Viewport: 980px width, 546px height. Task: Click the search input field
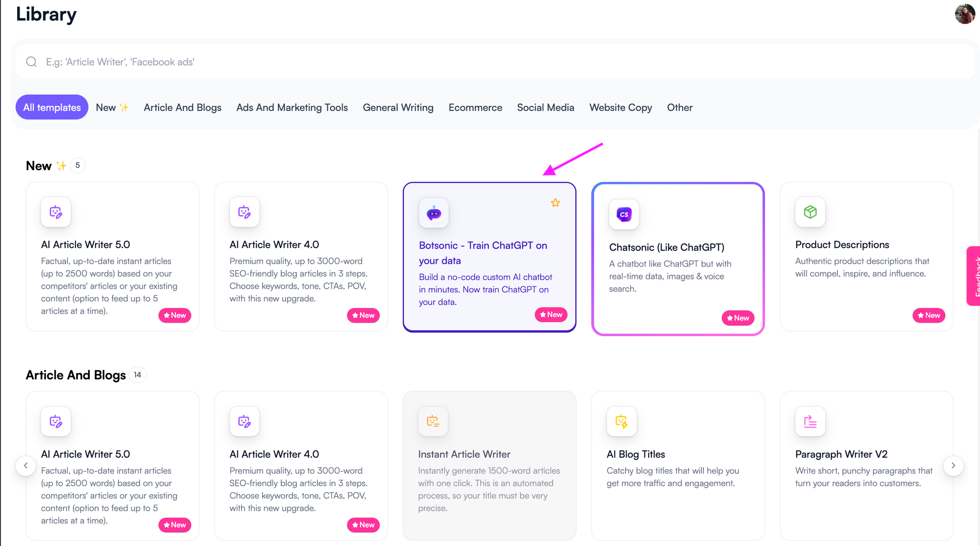point(490,62)
